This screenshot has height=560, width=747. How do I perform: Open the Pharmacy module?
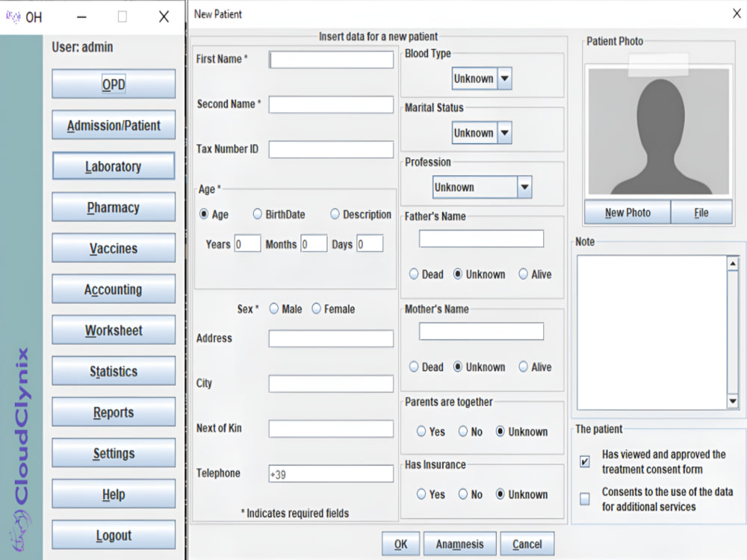tap(114, 207)
